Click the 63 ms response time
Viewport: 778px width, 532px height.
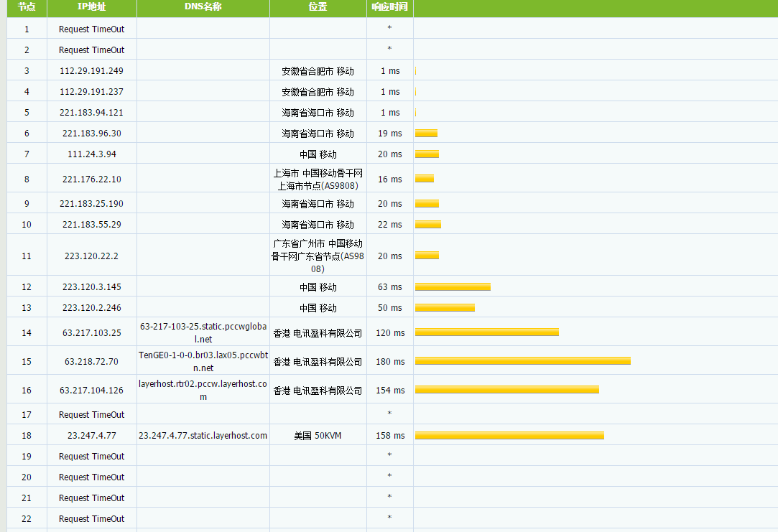point(390,287)
